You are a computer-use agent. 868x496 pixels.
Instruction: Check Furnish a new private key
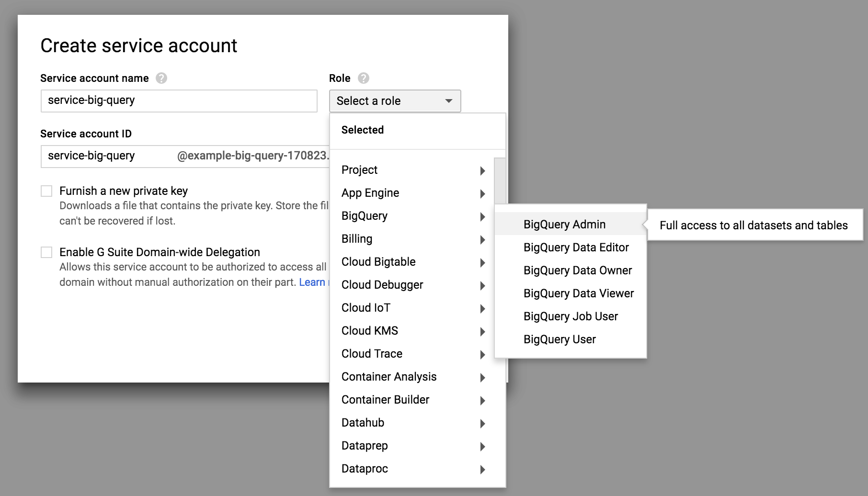46,191
